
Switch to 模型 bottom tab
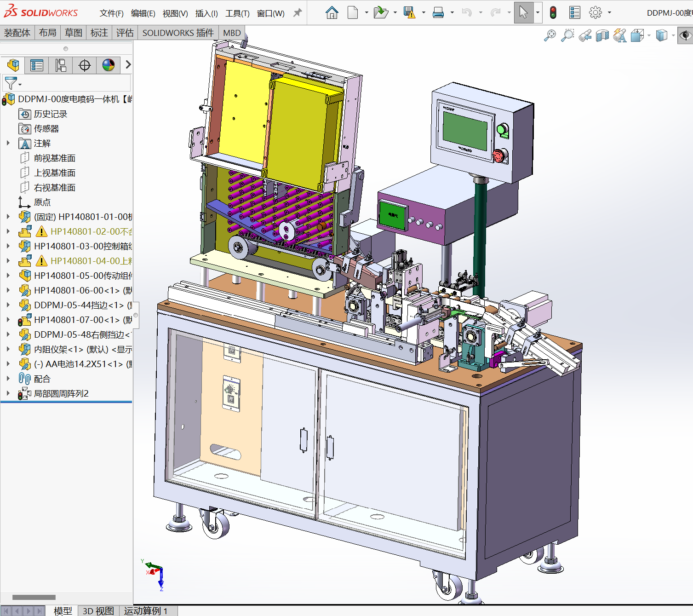coord(63,610)
